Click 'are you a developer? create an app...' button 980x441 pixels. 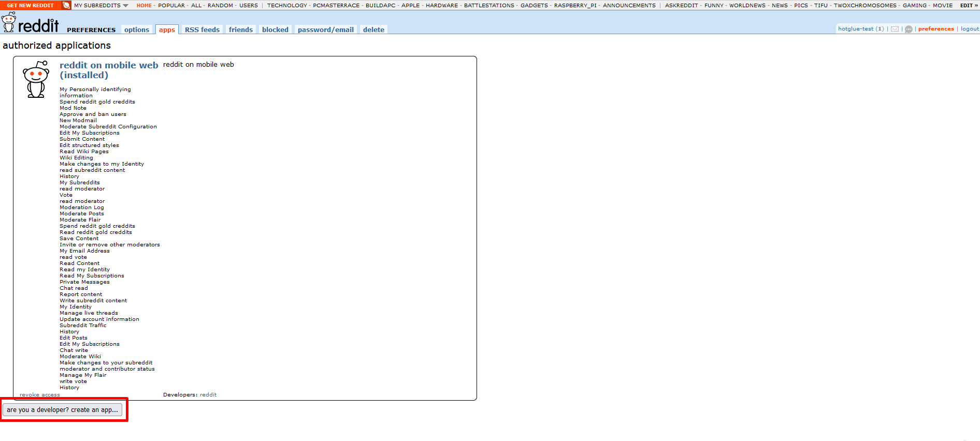62,409
